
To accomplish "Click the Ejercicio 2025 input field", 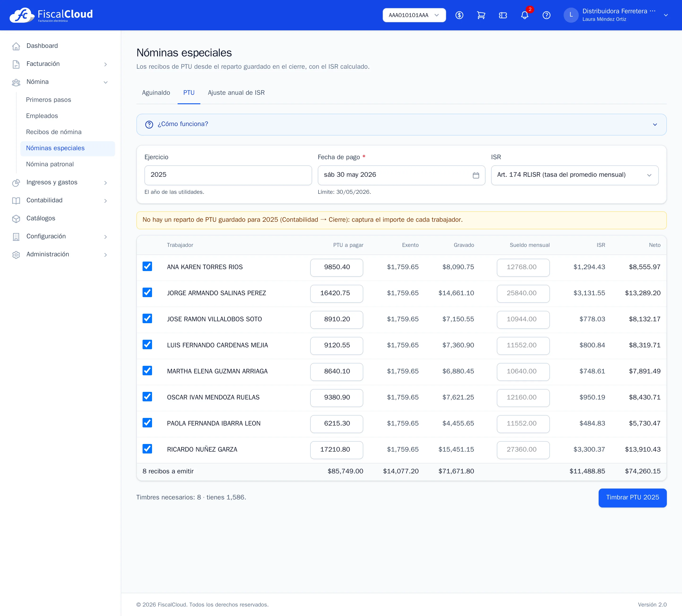I will coord(228,175).
